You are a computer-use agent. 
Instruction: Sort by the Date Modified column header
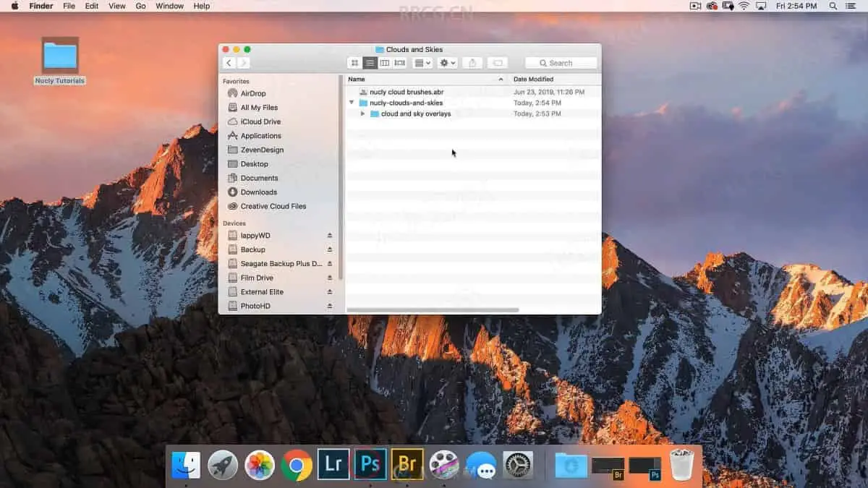click(x=555, y=79)
